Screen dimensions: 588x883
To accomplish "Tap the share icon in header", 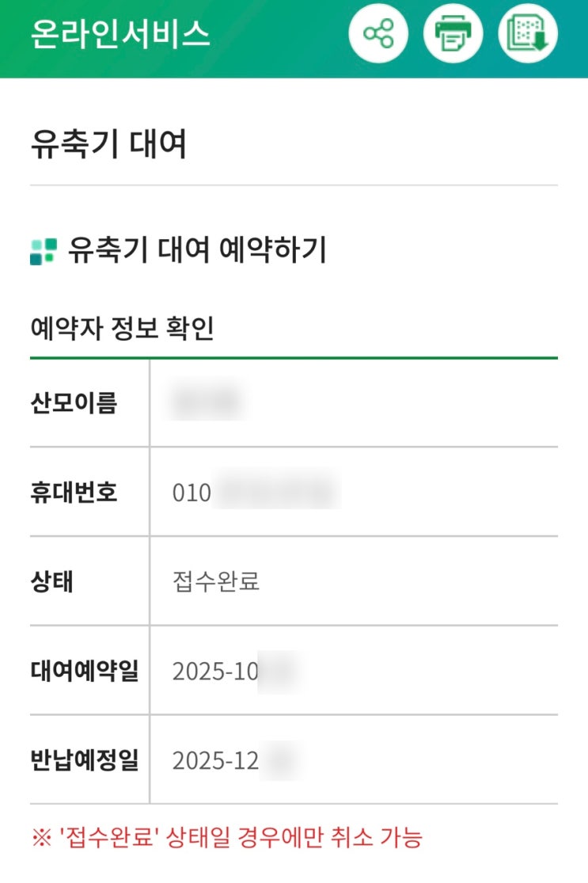I will [x=378, y=34].
